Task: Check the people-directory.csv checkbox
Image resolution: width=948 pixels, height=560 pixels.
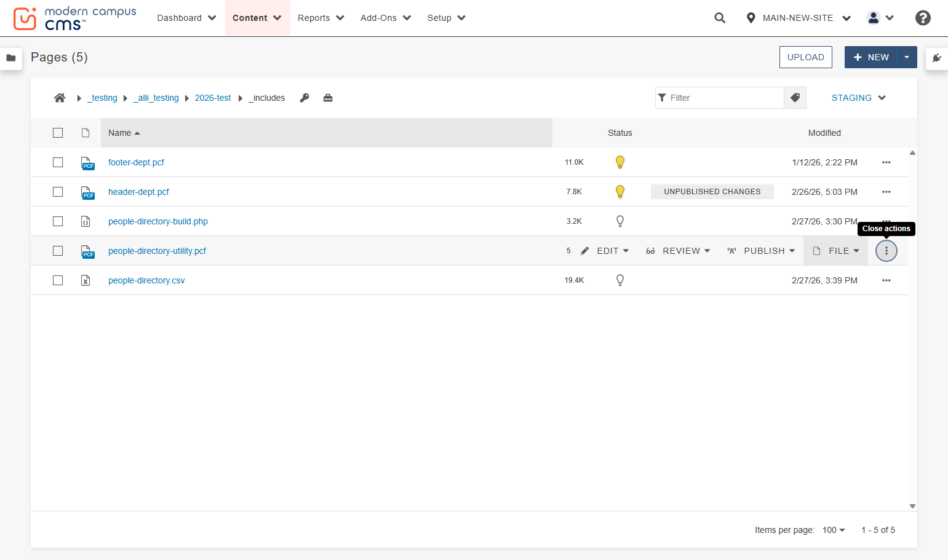Action: tap(58, 280)
